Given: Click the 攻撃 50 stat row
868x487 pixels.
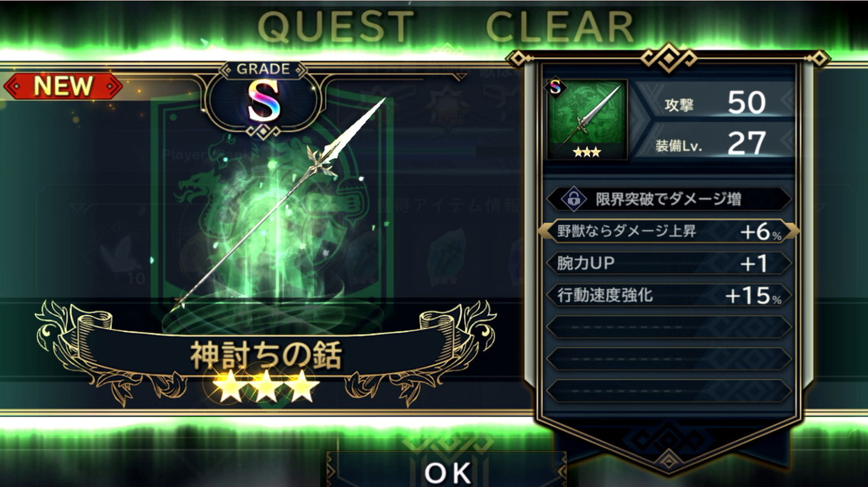Looking at the screenshot, I should (714, 103).
